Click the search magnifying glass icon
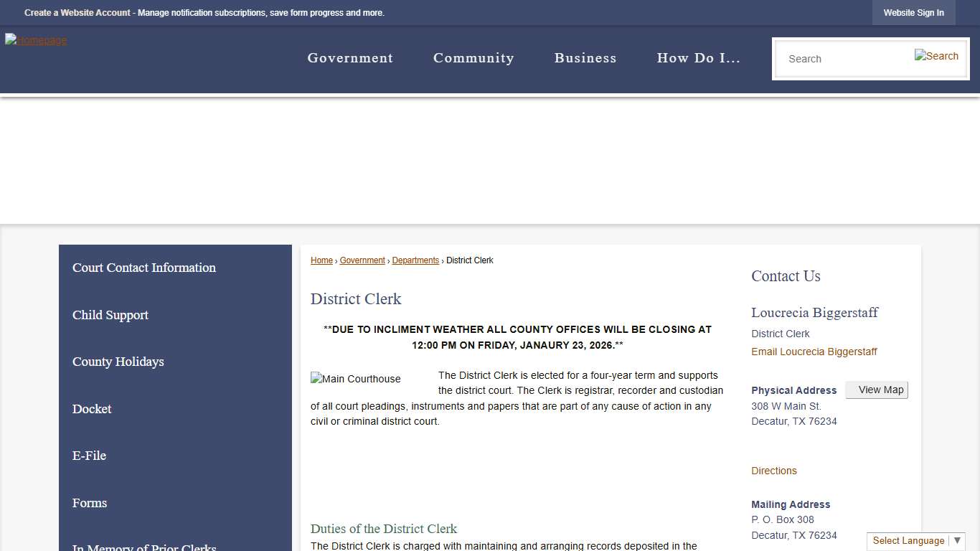Image resolution: width=980 pixels, height=551 pixels. (936, 55)
